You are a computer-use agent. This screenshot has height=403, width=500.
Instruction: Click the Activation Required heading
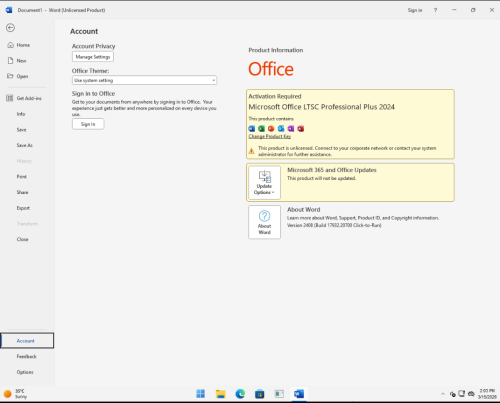pos(275,96)
